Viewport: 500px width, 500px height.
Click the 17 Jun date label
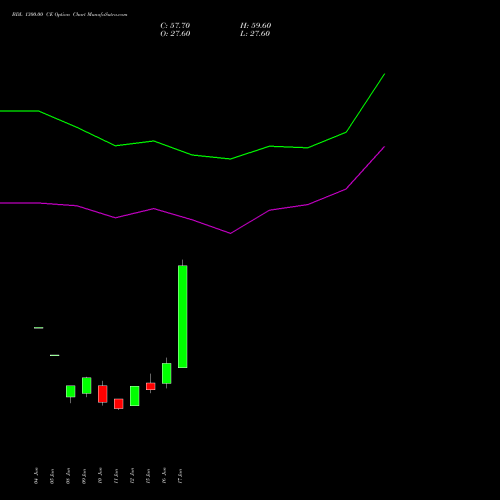pyautogui.click(x=180, y=476)
